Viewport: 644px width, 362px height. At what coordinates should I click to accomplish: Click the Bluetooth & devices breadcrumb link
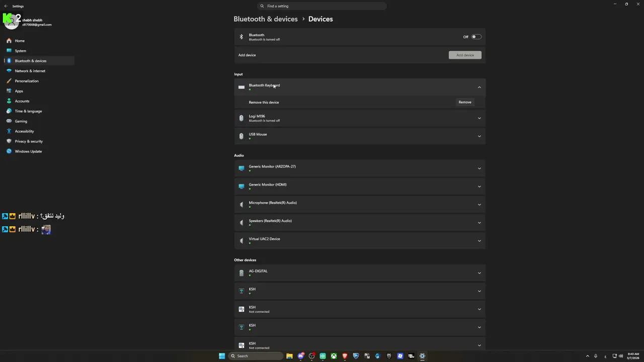tap(265, 19)
